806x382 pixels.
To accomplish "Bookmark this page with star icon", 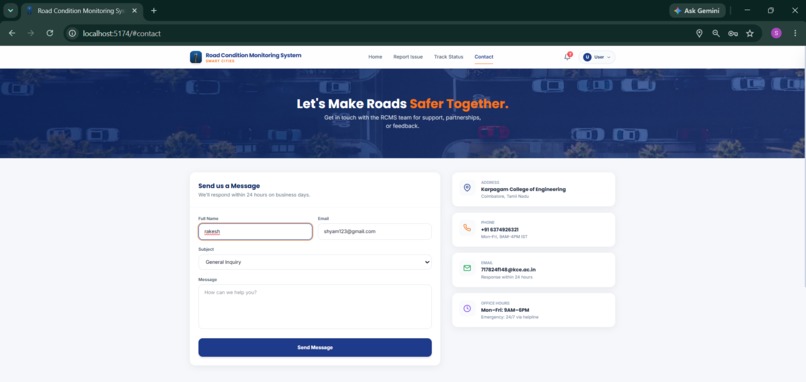I will point(750,33).
